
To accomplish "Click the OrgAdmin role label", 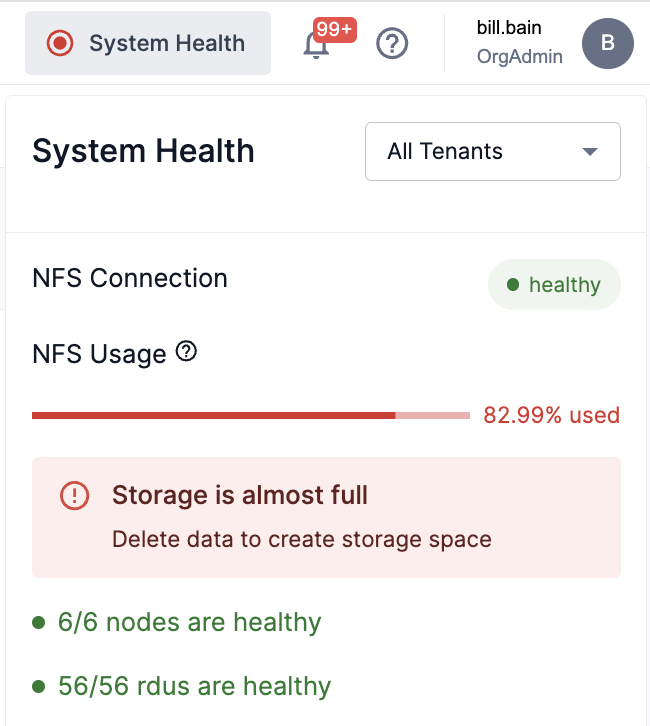I will pos(519,57).
